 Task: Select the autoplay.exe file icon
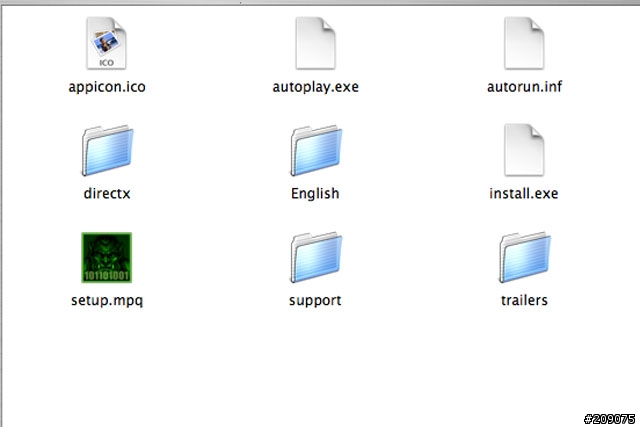click(316, 43)
